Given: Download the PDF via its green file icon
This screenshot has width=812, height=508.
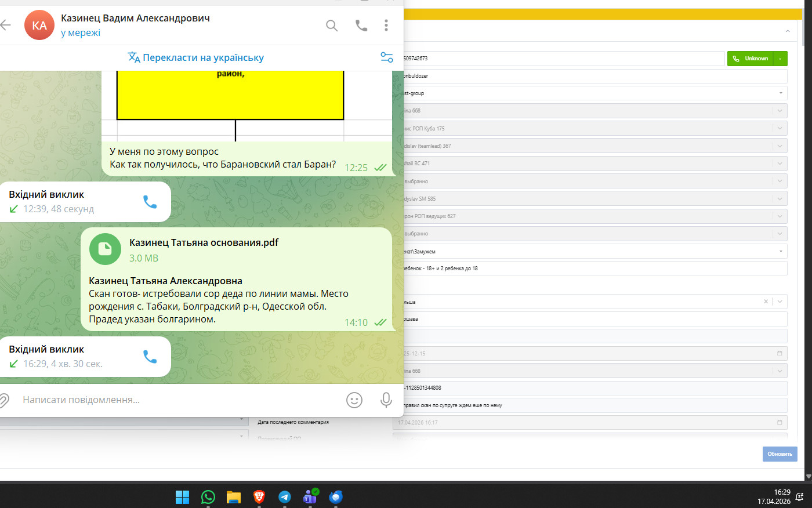Looking at the screenshot, I should coord(105,249).
